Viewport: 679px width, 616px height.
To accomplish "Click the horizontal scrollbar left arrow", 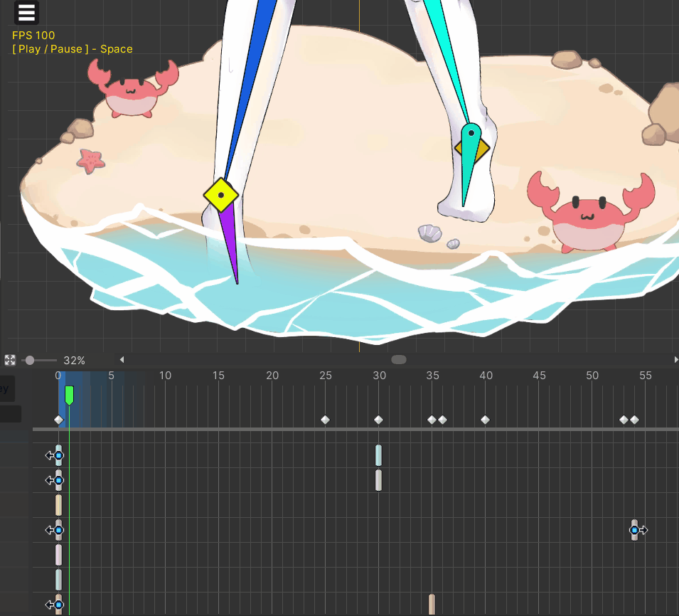I will 122,359.
